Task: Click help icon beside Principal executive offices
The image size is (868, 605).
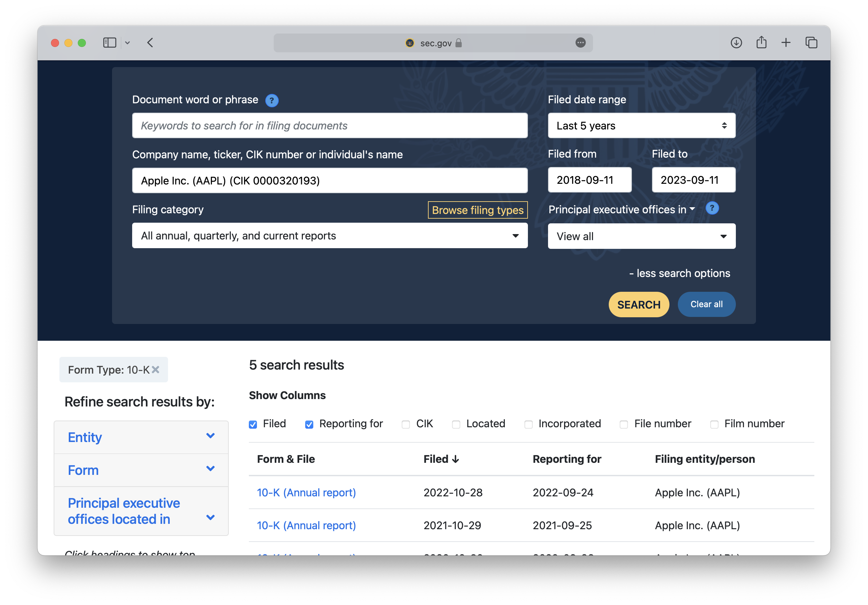Action: pyautogui.click(x=712, y=208)
